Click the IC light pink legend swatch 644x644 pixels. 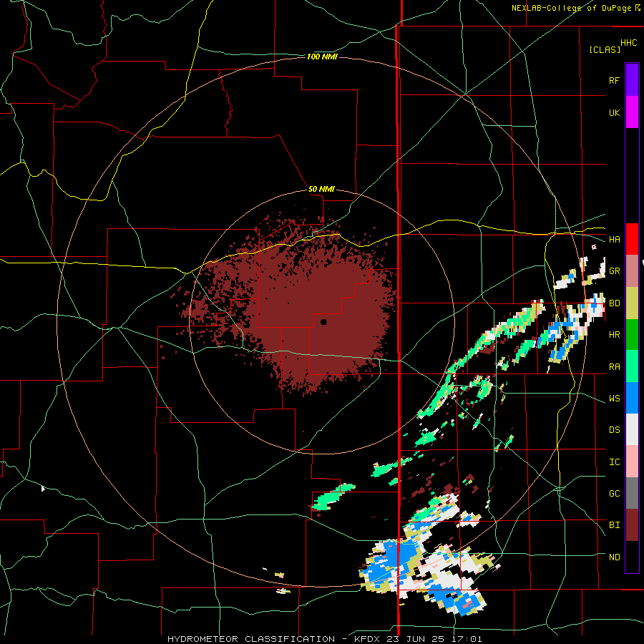[x=632, y=462]
